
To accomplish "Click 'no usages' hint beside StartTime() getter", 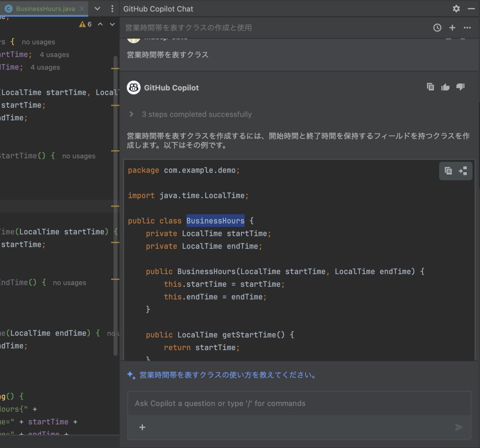I will tap(79, 156).
